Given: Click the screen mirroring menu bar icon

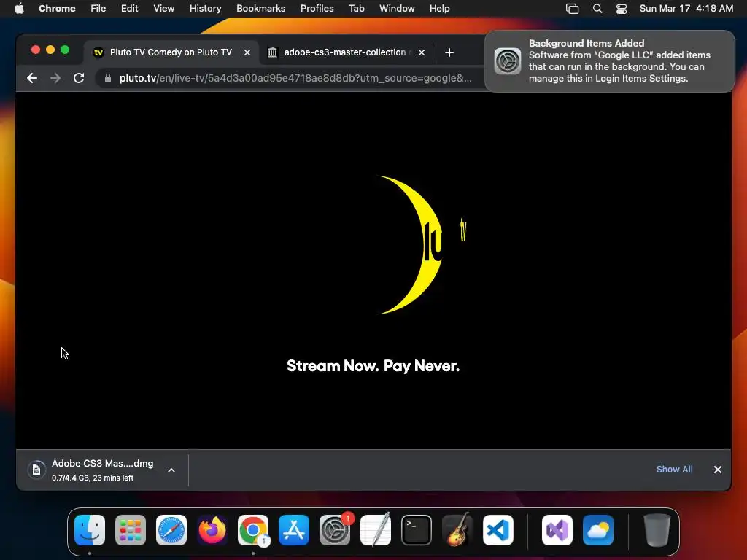Looking at the screenshot, I should tap(572, 9).
